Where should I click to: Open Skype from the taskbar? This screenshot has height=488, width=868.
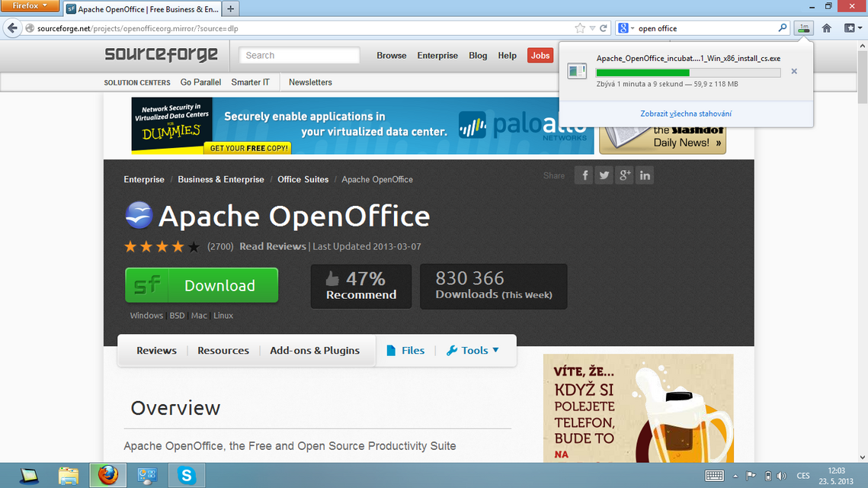186,476
